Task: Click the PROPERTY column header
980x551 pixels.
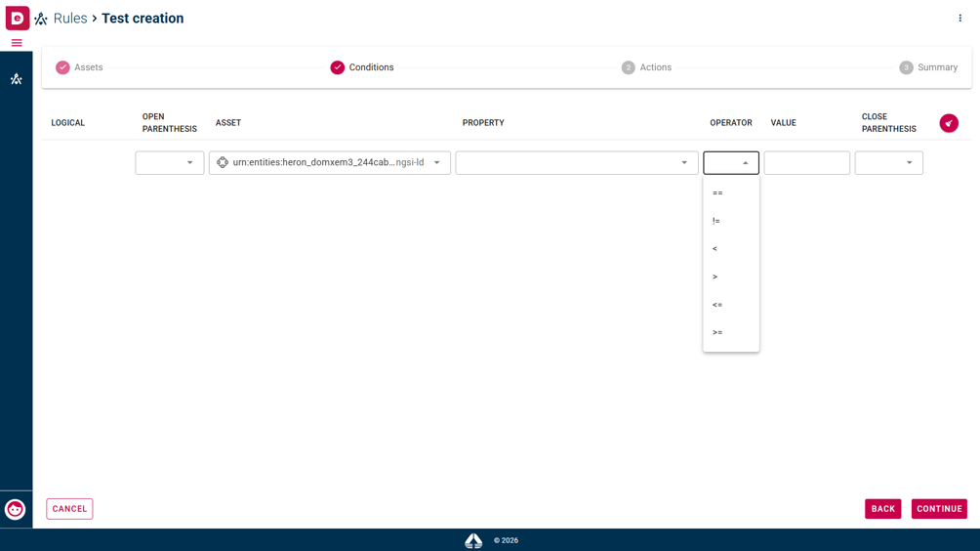Action: [x=483, y=123]
